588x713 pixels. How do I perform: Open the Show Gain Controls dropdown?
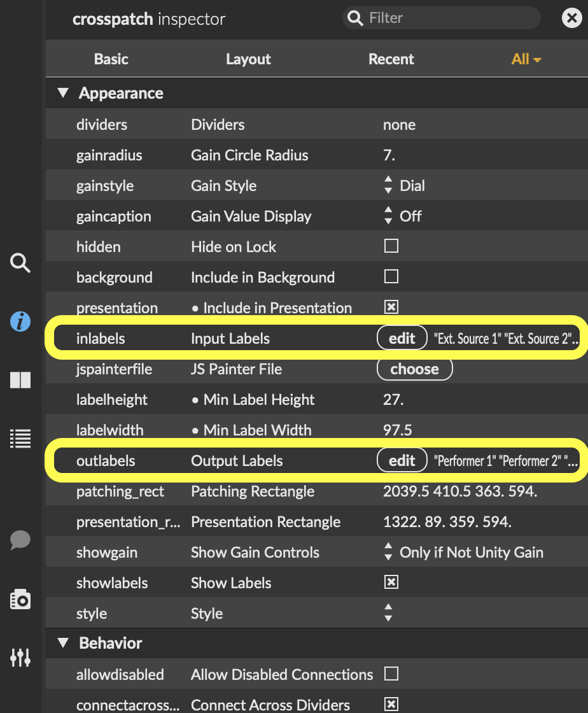click(x=463, y=553)
